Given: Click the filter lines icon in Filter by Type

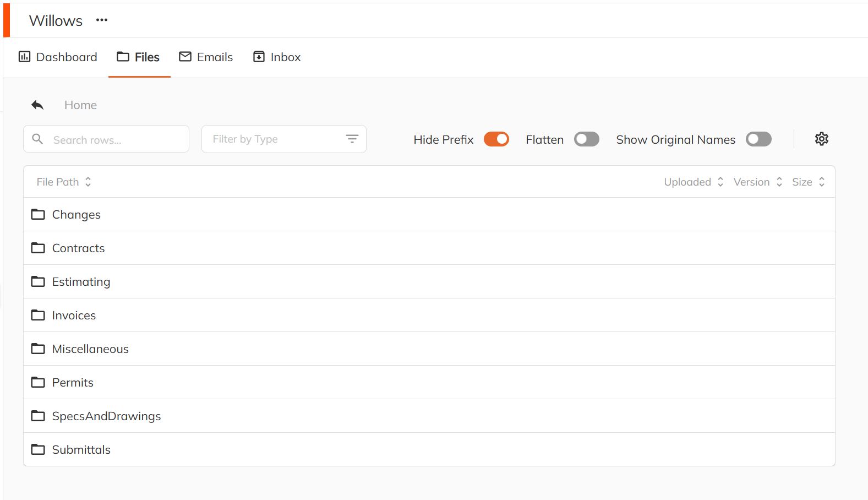Looking at the screenshot, I should 352,139.
